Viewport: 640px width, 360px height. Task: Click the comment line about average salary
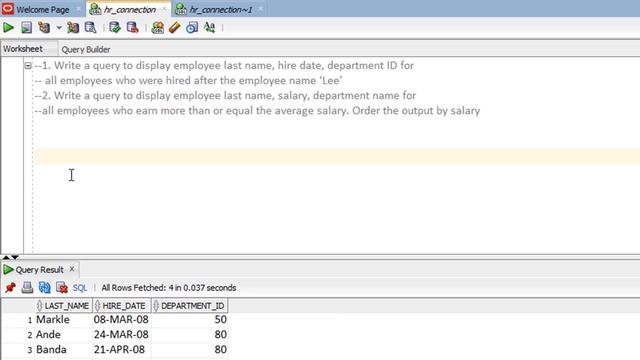(258, 111)
